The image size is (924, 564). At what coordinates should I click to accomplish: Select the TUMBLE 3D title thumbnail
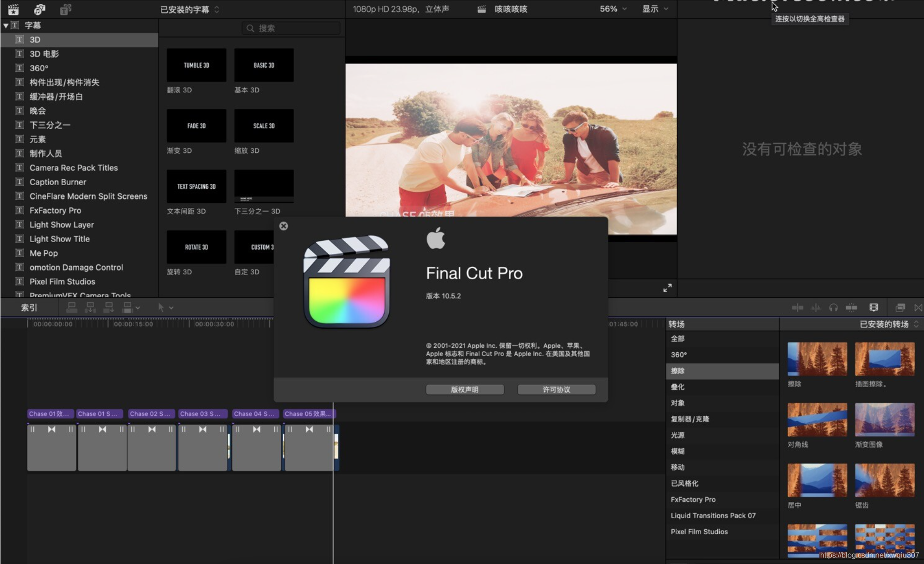[x=196, y=65]
